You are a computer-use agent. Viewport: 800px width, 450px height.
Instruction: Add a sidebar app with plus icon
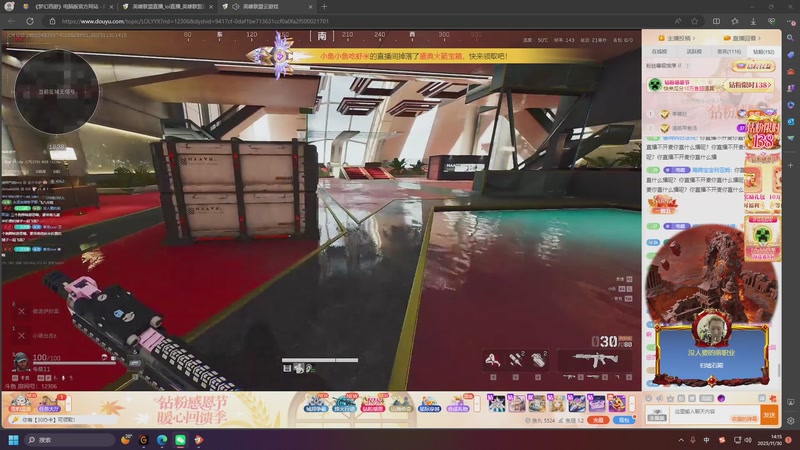pos(790,165)
